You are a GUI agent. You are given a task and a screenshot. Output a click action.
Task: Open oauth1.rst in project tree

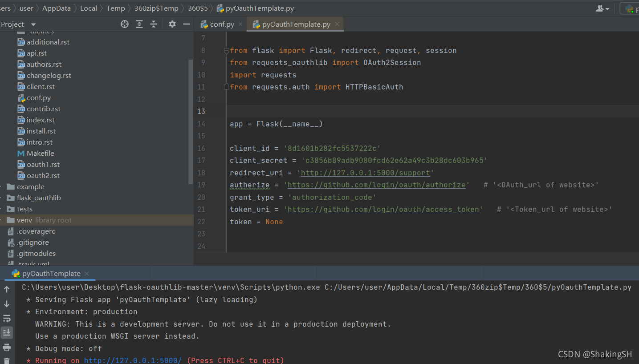[43, 164]
